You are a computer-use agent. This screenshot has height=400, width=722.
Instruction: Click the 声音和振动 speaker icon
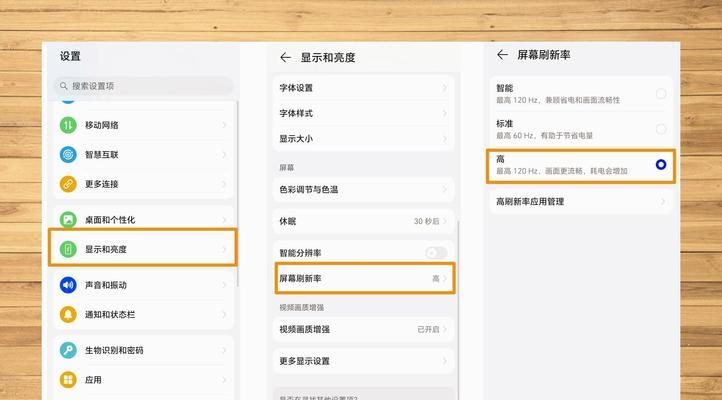pyautogui.click(x=68, y=285)
